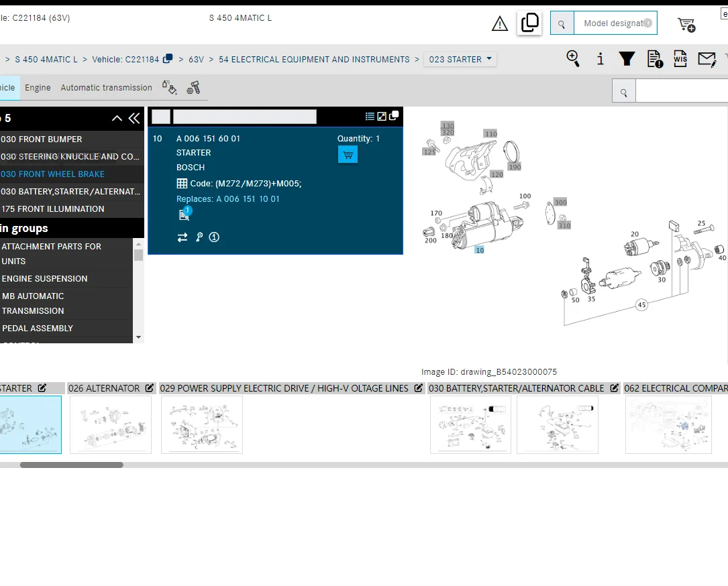Open the 029 POWER SUPPLY drawing thumbnail

(201, 424)
